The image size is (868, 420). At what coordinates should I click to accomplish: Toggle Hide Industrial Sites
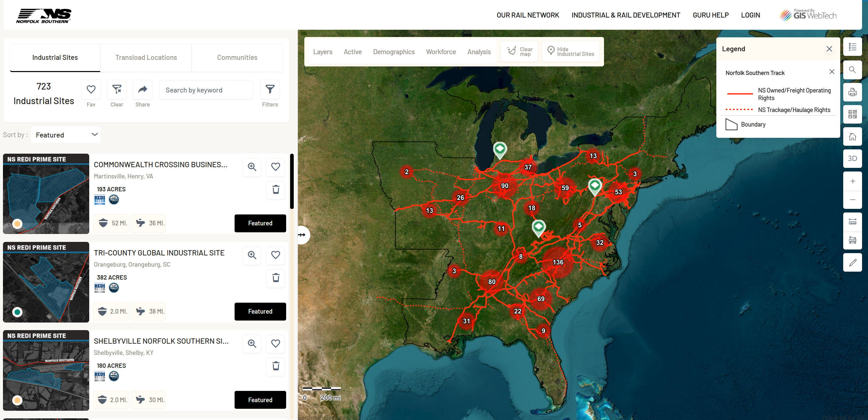tap(571, 52)
